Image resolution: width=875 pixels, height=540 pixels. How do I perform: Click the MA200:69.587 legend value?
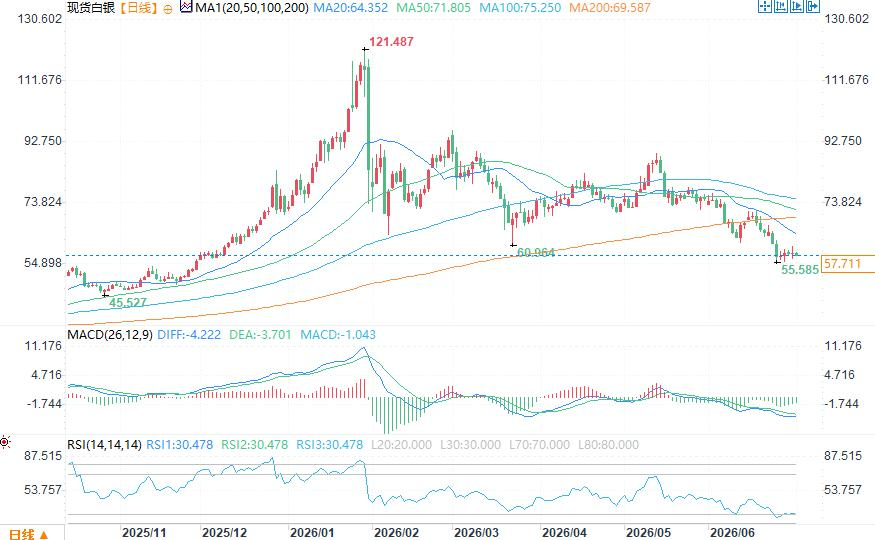(610, 8)
